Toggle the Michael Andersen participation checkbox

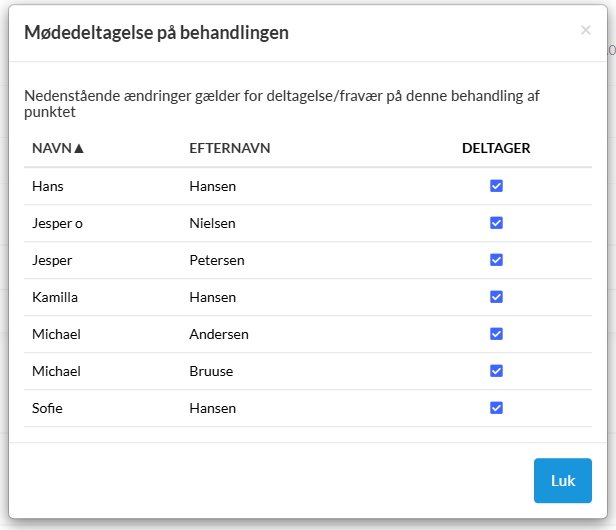[x=496, y=334]
